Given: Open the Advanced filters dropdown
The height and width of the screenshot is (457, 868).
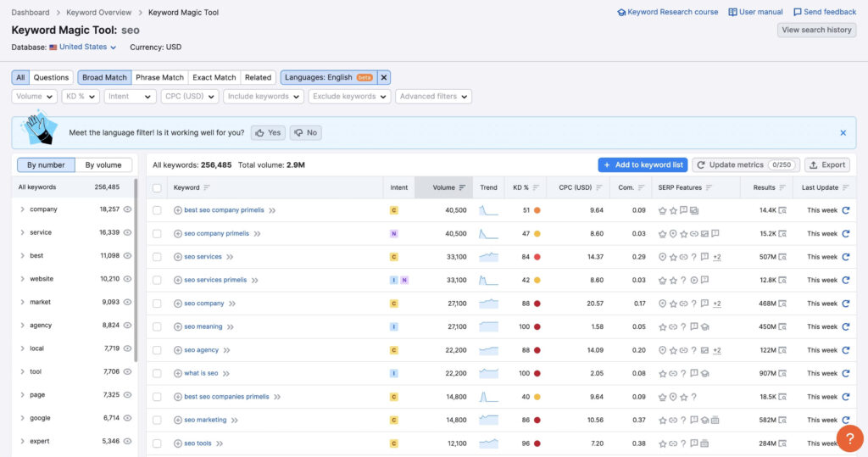Looking at the screenshot, I should coord(433,97).
